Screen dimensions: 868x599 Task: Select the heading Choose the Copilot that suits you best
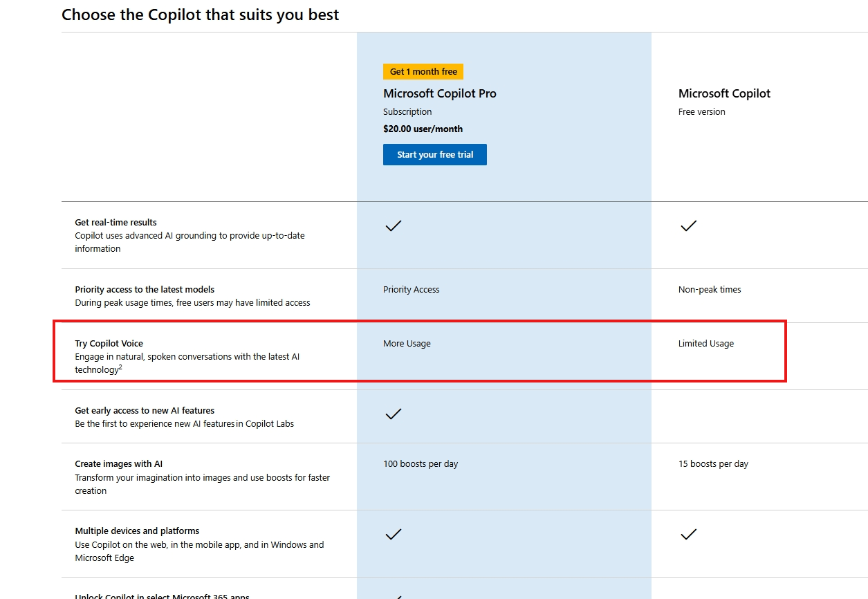coord(201,15)
